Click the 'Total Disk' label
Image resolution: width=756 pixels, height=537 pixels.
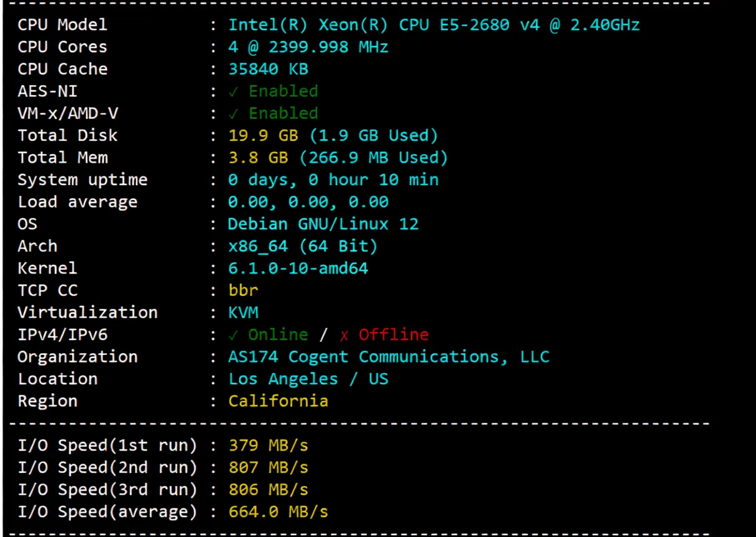click(x=67, y=135)
